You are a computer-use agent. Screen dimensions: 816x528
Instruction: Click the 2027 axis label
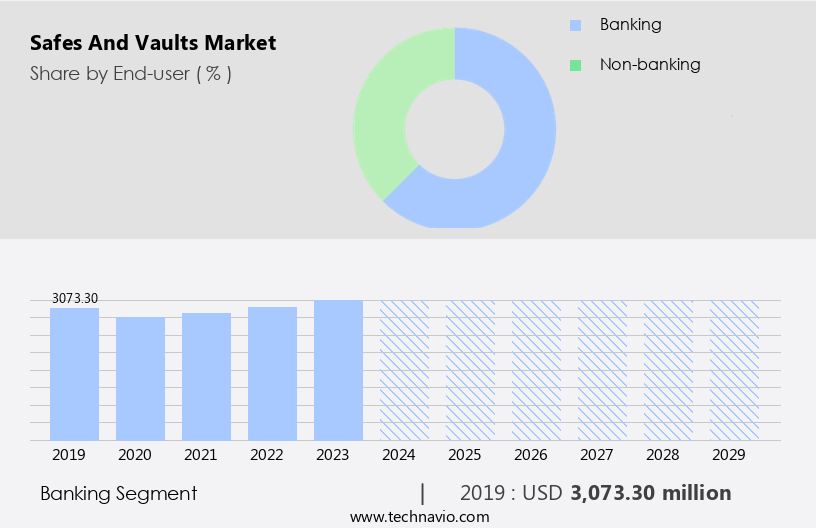(x=597, y=455)
